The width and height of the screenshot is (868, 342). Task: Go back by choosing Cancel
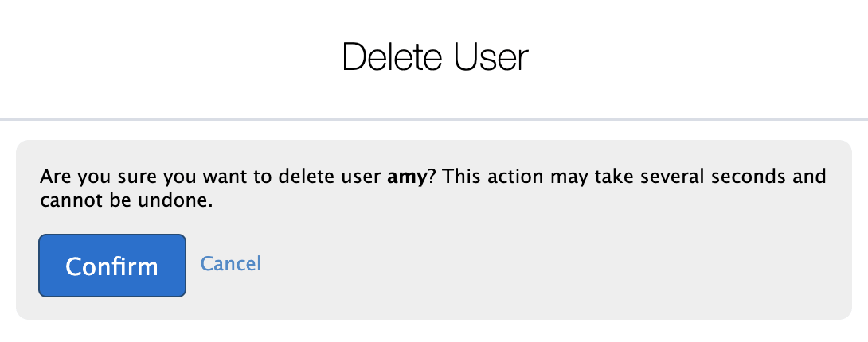231,264
